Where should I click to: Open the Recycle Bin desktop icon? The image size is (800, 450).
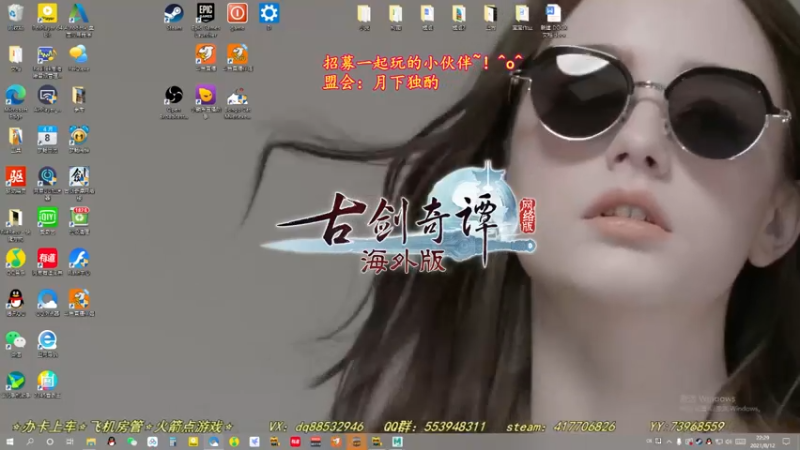tap(16, 14)
